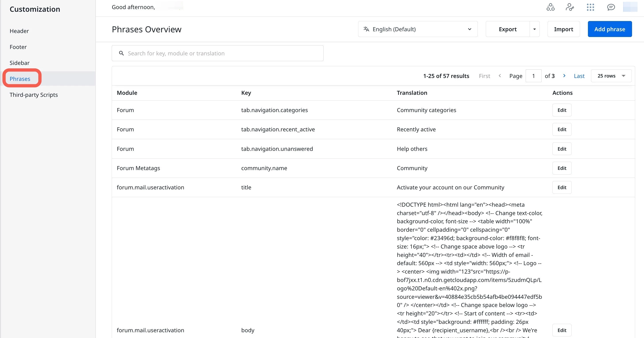Select Header in Customization menu
644x338 pixels.
[19, 31]
